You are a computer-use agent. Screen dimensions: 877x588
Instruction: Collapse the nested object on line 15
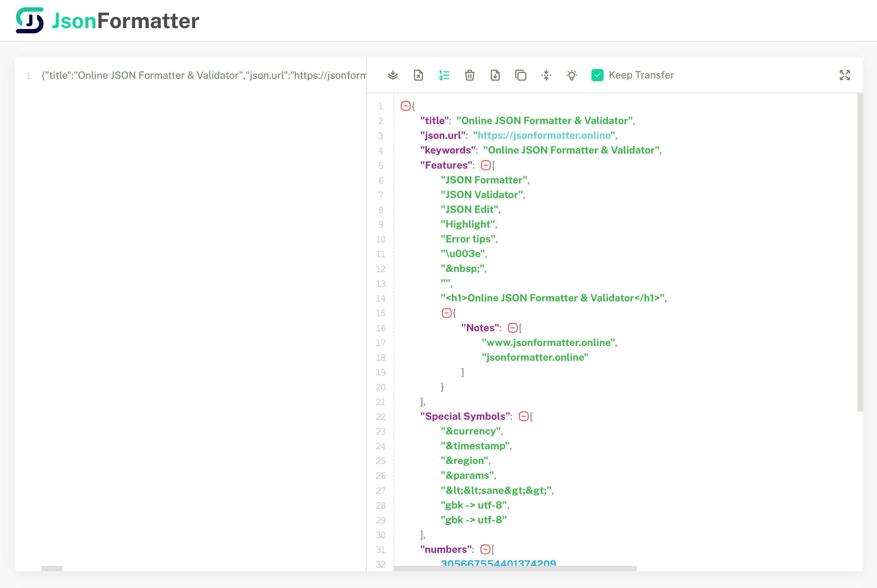click(x=447, y=313)
